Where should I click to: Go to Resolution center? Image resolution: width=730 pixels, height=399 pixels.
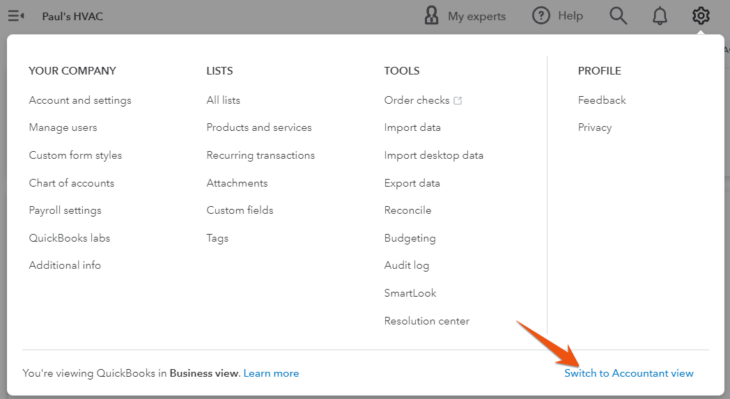click(427, 321)
